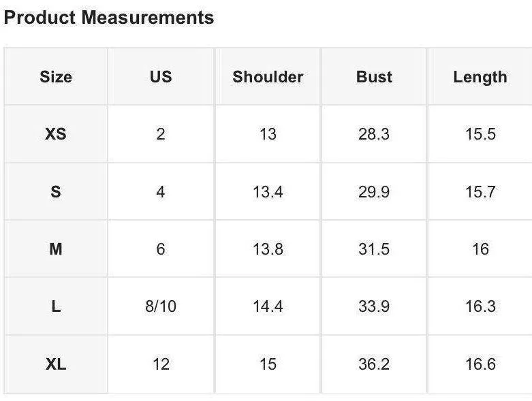
Task: Click the US column header
Action: click(x=161, y=77)
